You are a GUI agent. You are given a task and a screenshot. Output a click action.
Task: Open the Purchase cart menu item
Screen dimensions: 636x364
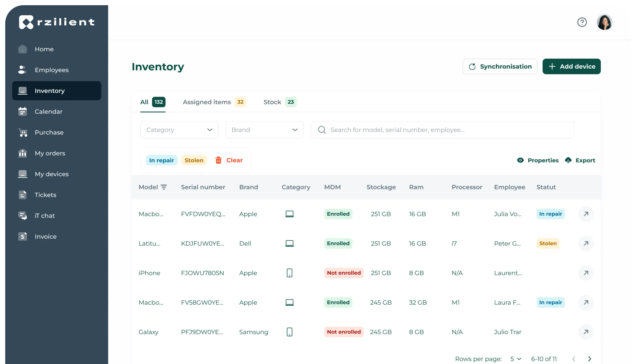tap(49, 132)
